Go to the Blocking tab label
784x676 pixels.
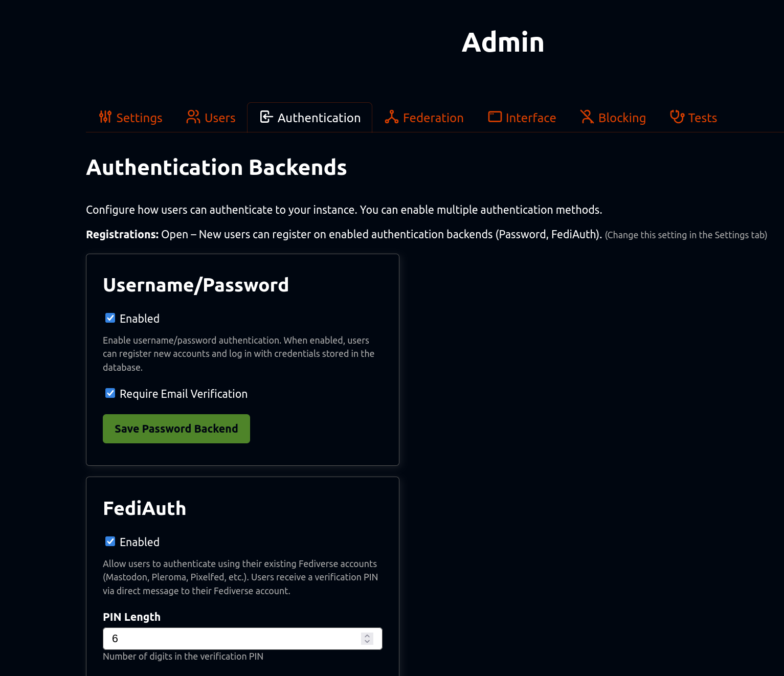622,118
